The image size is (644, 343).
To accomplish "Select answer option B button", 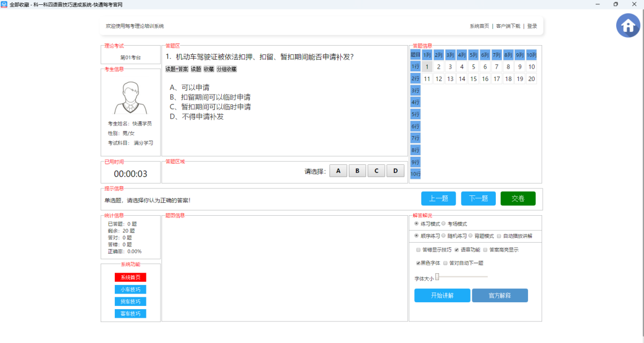I will [357, 171].
